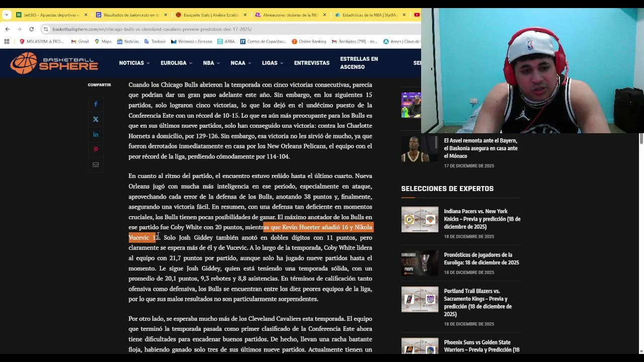The height and width of the screenshot is (362, 644).
Task: Open Traducir bookmark
Action: pyautogui.click(x=154, y=41)
